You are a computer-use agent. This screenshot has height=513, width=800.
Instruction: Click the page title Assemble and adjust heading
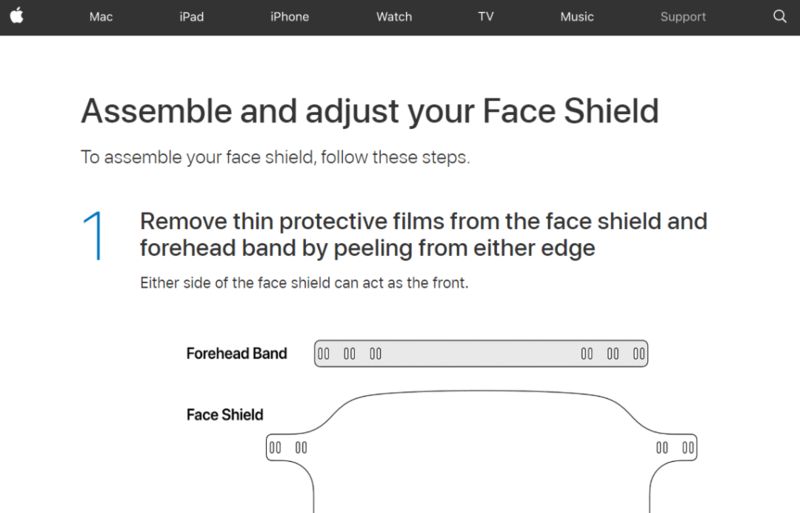coord(370,111)
